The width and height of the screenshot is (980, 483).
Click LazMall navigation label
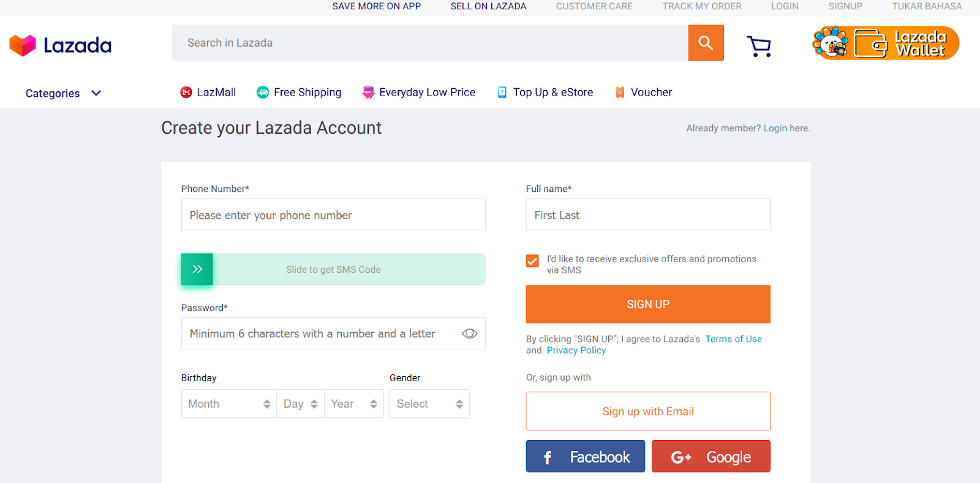(x=216, y=93)
